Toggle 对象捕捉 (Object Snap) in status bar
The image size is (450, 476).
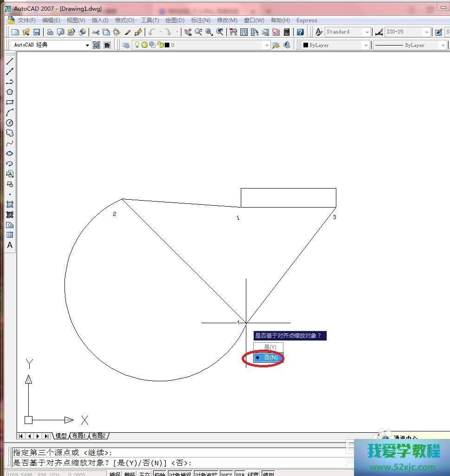[180, 474]
